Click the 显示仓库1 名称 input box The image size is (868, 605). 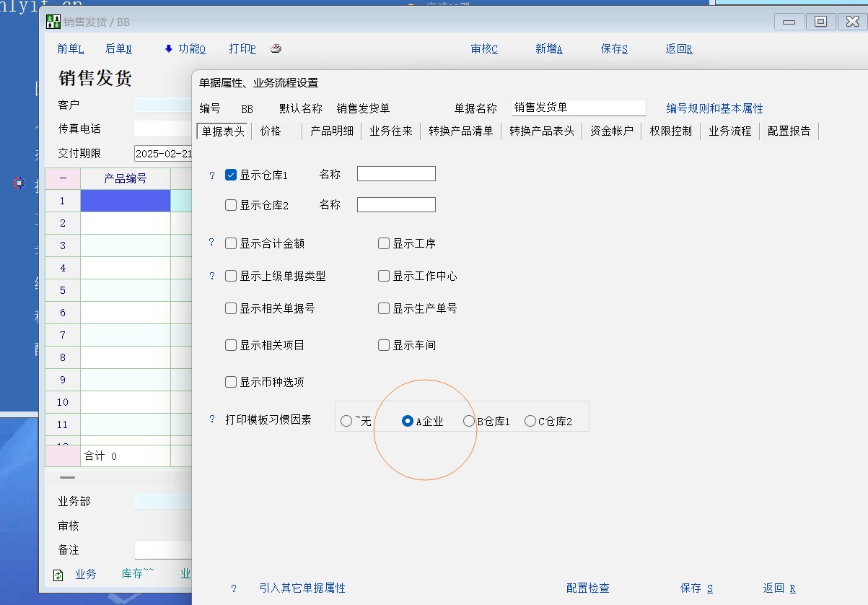[x=396, y=174]
